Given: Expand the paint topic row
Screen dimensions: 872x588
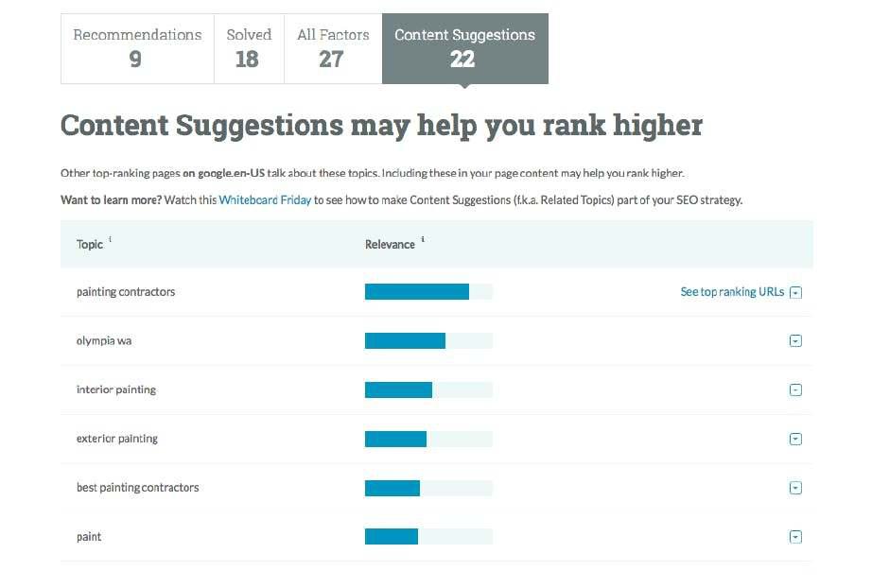Looking at the screenshot, I should point(795,537).
